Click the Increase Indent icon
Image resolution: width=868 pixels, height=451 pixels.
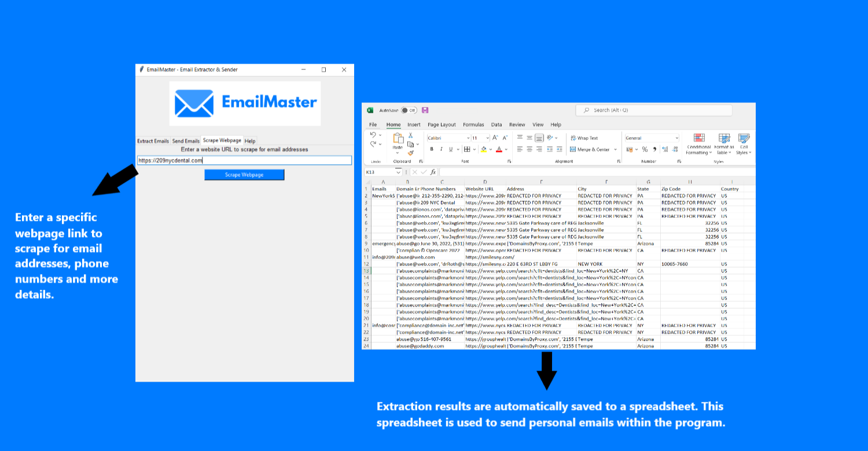tap(559, 149)
